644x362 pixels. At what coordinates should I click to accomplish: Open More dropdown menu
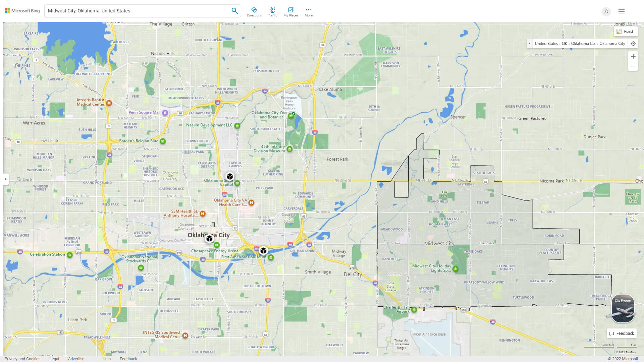pyautogui.click(x=308, y=11)
